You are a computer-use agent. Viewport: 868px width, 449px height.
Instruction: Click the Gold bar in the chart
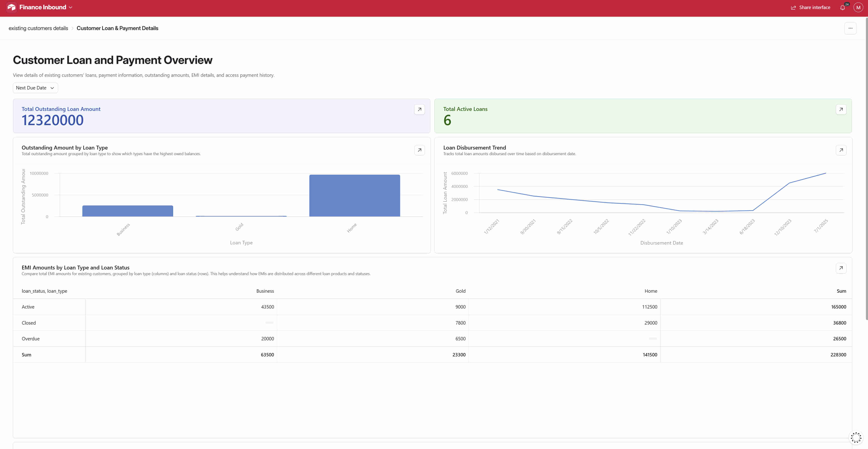tap(241, 216)
